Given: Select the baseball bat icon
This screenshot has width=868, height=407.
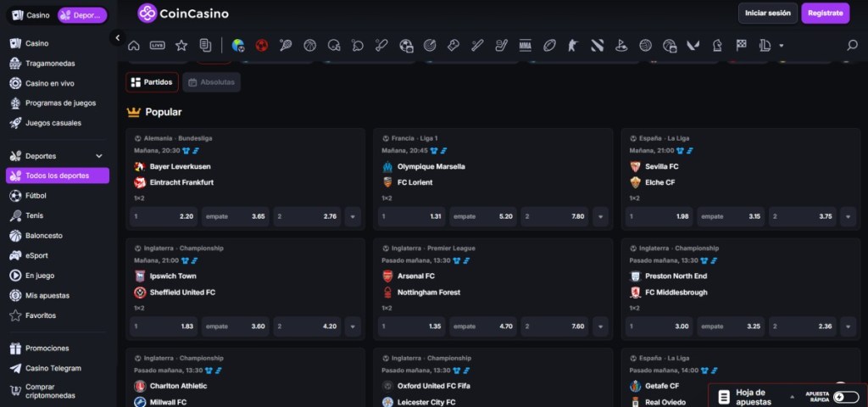Looking at the screenshot, I should coord(477,46).
